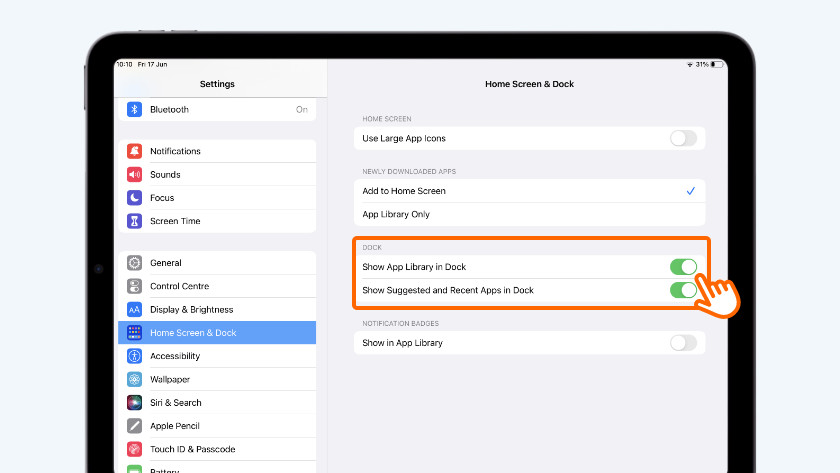Screen dimensions: 840x473
Task: Tap the Sounds speaker icon
Action: pyautogui.click(x=134, y=174)
